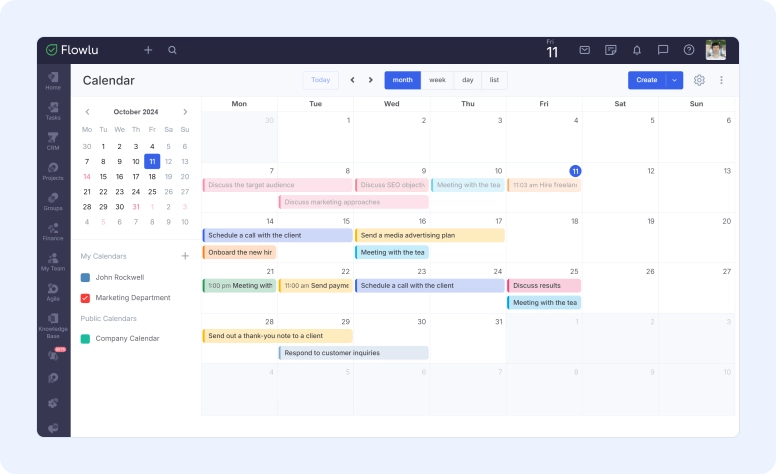Screen dimensions: 776x474
Task: Open 'Discuss the target audience' event
Action: click(x=277, y=185)
